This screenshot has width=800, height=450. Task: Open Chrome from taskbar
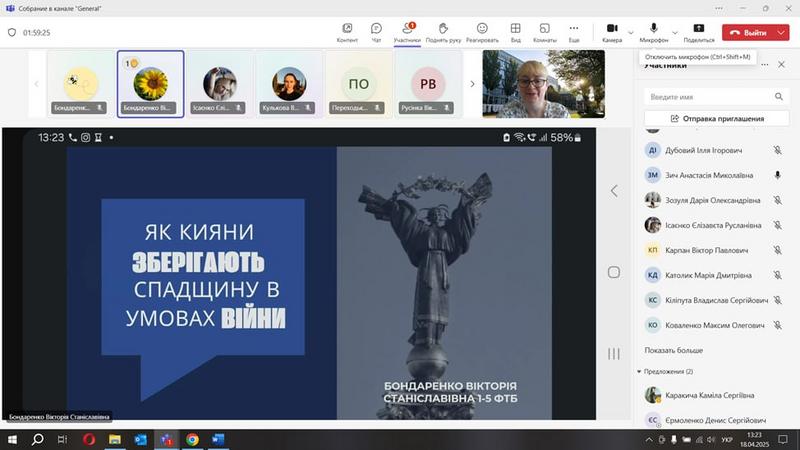[x=192, y=439]
